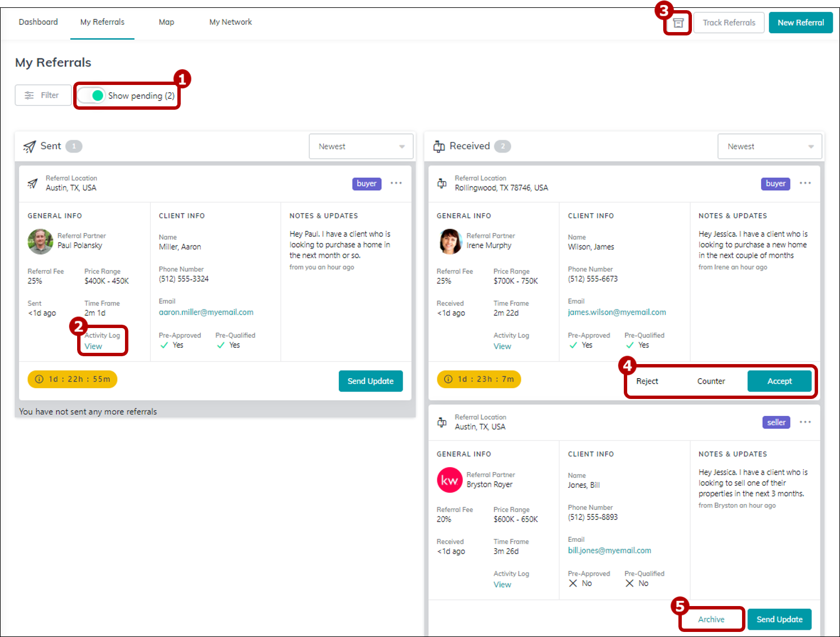Click the package icon in the Received header

point(439,146)
